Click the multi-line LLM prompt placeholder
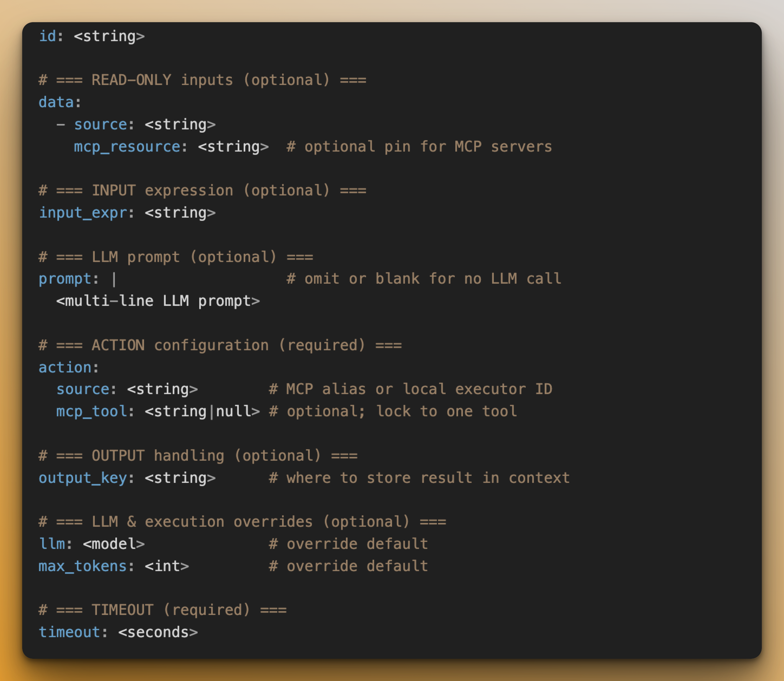 click(x=158, y=301)
